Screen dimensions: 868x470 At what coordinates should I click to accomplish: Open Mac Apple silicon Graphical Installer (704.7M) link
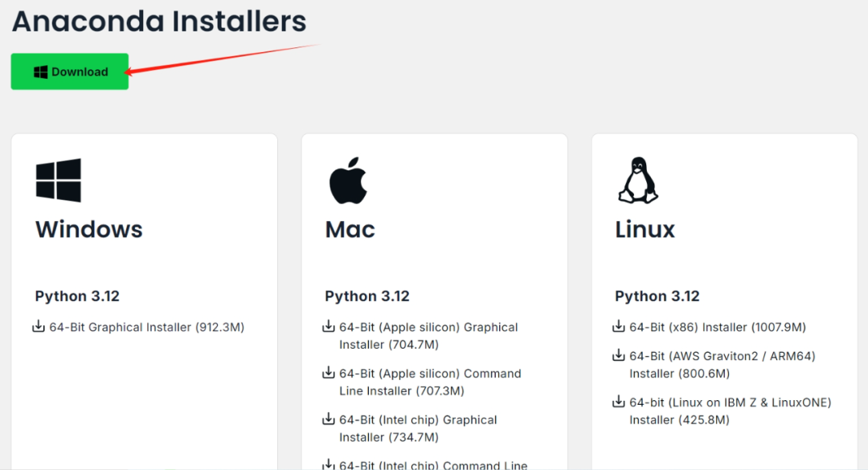coord(428,336)
